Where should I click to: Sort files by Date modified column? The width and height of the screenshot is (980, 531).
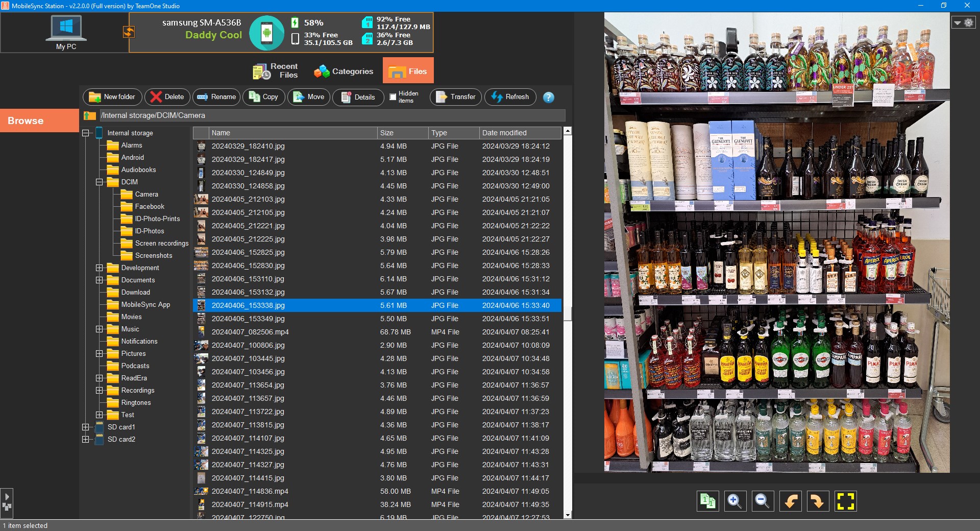click(520, 133)
